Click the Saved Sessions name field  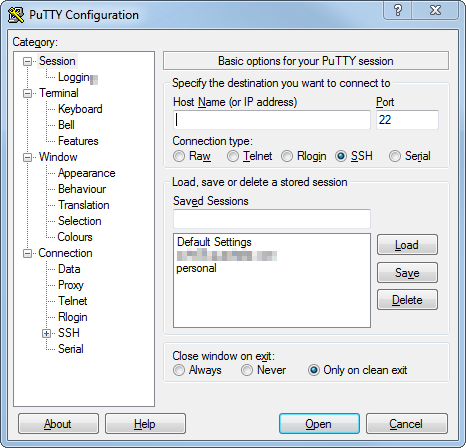tap(272, 219)
